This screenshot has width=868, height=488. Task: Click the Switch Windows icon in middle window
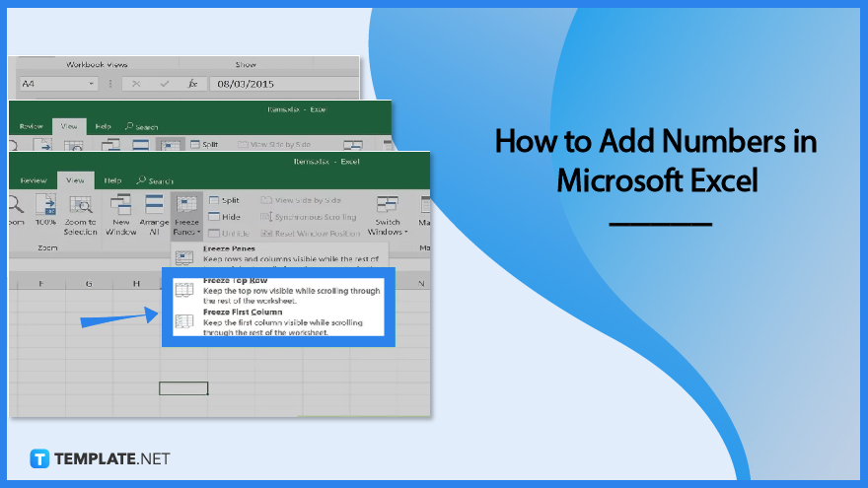(353, 145)
